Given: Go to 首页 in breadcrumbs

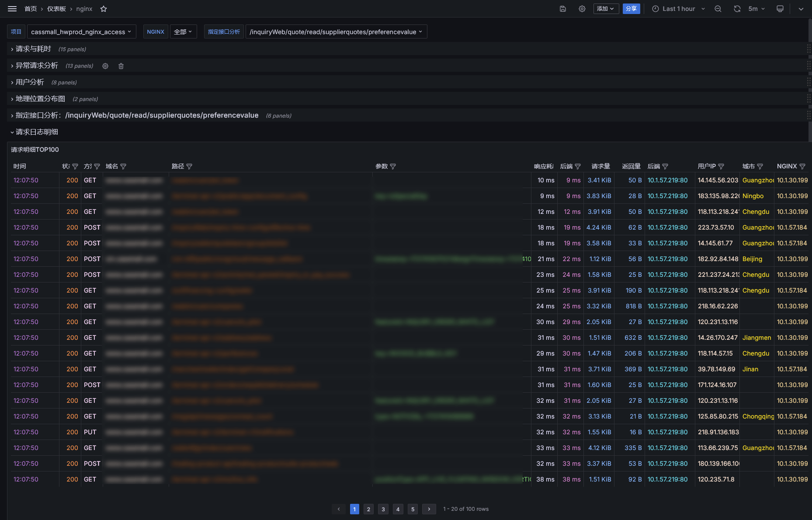Looking at the screenshot, I should [31, 9].
